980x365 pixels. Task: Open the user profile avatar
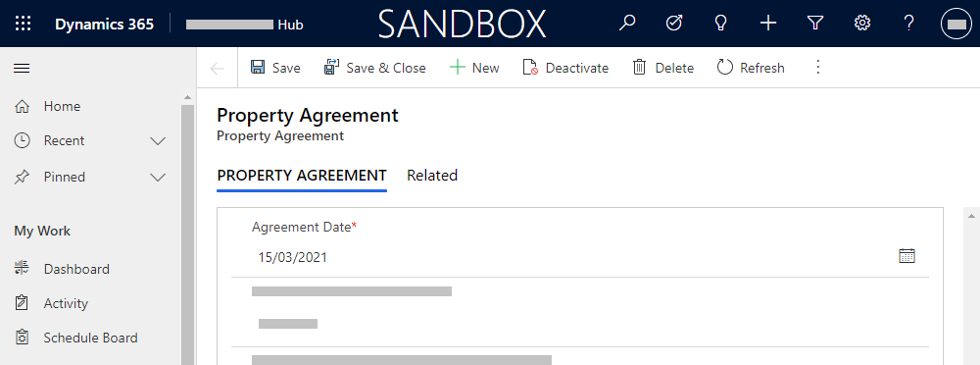pyautogui.click(x=956, y=24)
